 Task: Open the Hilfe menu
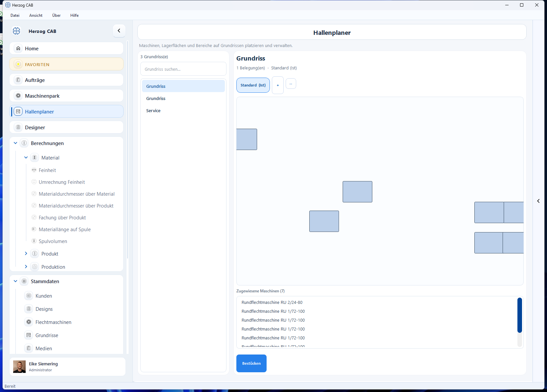point(75,15)
